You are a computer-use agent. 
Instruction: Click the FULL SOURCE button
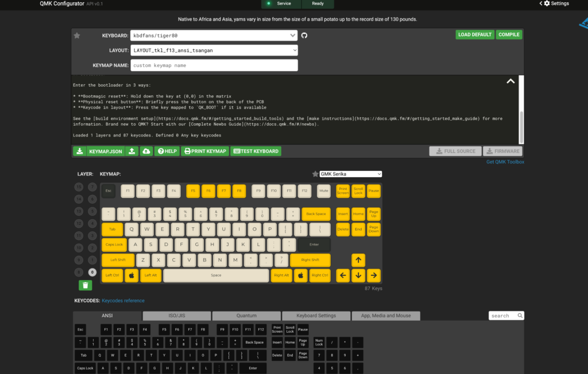[x=455, y=151]
